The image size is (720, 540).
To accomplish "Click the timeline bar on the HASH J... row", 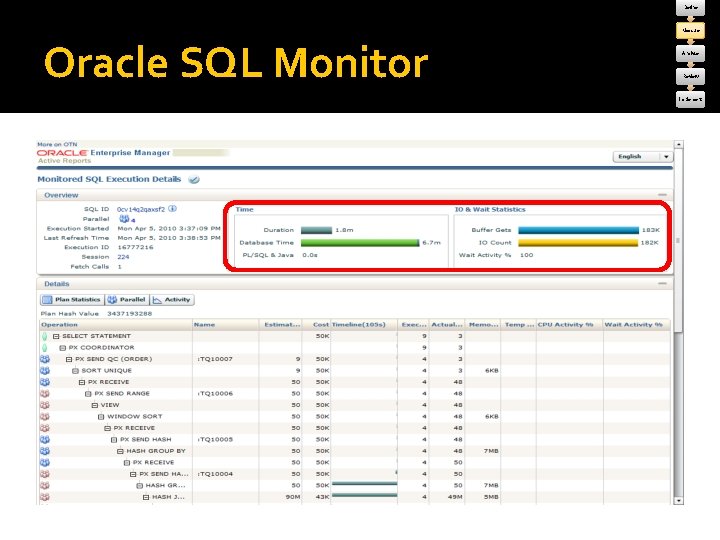I will 365,495.
